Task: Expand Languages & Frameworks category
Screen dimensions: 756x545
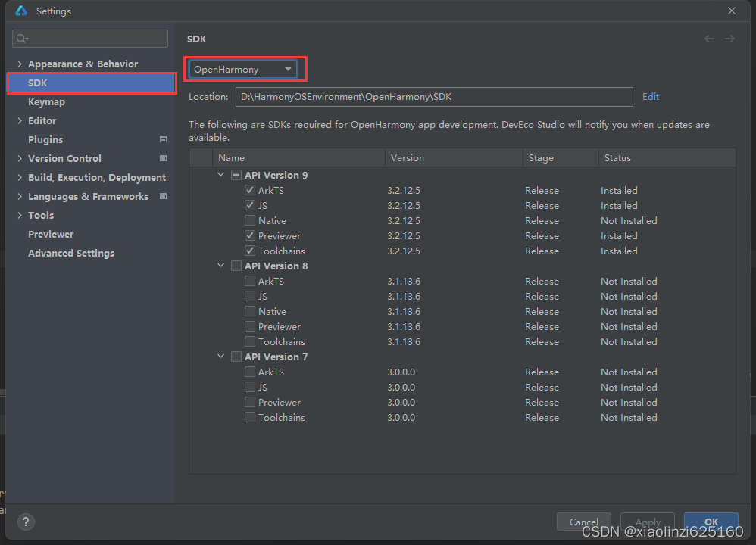Action: click(19, 196)
